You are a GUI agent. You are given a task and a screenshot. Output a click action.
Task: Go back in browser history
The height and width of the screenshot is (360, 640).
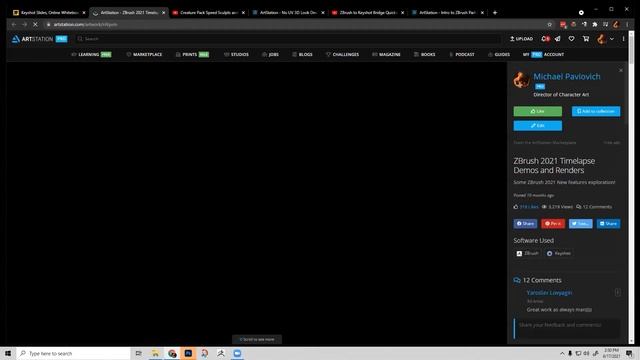14,24
